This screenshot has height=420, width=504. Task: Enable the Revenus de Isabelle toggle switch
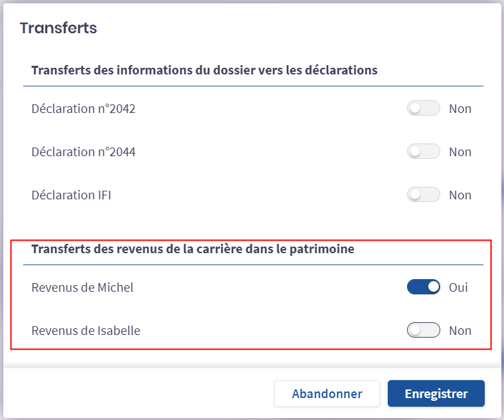423,330
